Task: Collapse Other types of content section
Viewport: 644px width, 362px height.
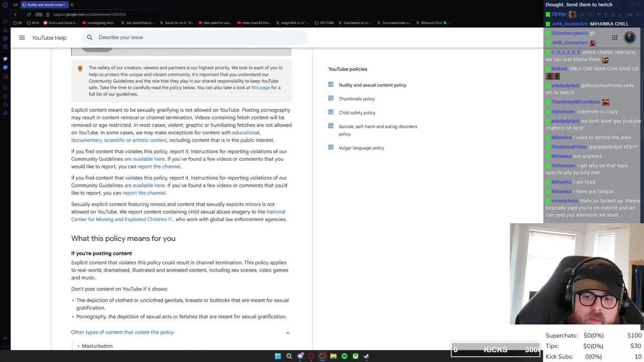Action: click(x=287, y=332)
